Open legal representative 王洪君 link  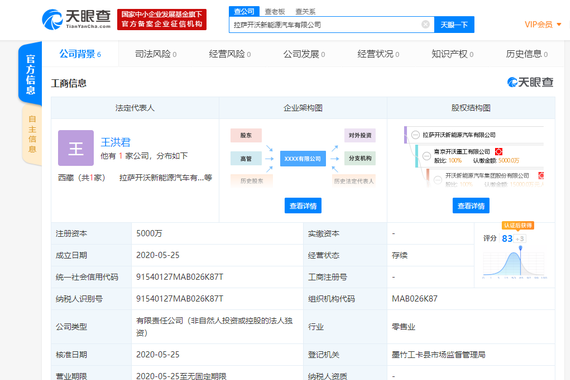click(115, 142)
